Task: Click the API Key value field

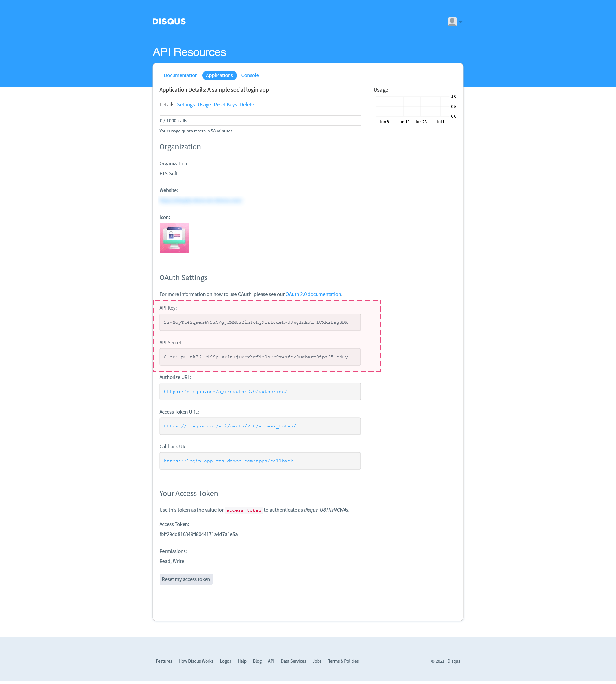Action: click(x=260, y=322)
